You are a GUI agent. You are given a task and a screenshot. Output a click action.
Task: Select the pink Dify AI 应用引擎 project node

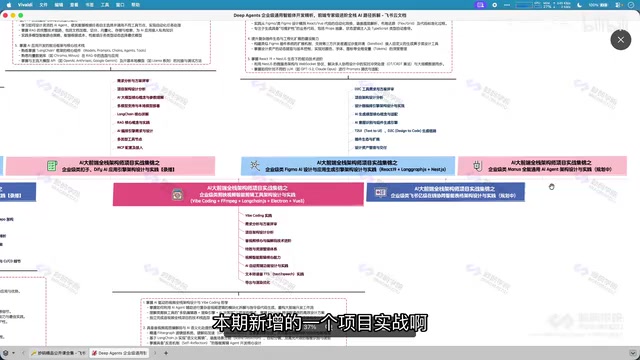click(110, 166)
